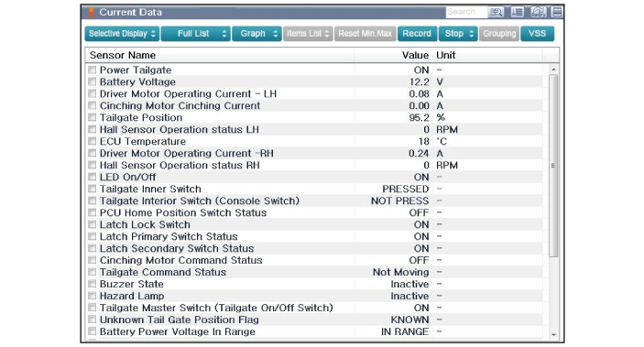Click the Reset Min.Max button

(x=366, y=34)
